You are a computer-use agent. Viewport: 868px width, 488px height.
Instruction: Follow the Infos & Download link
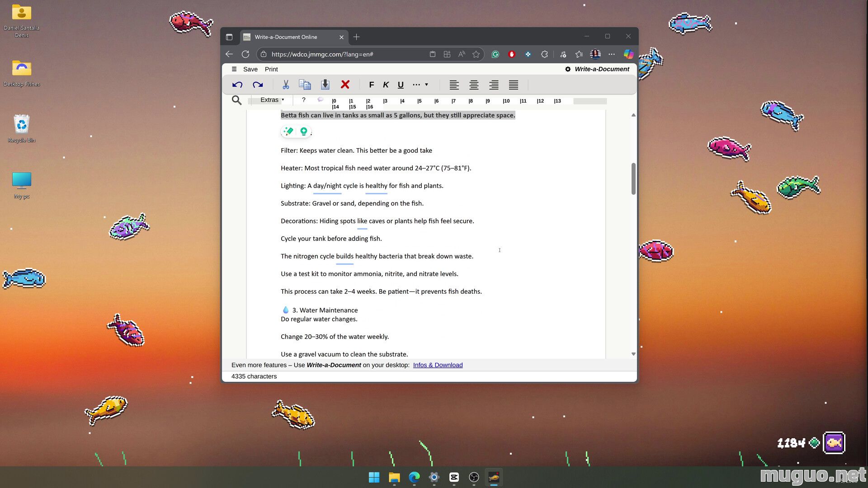coord(438,365)
